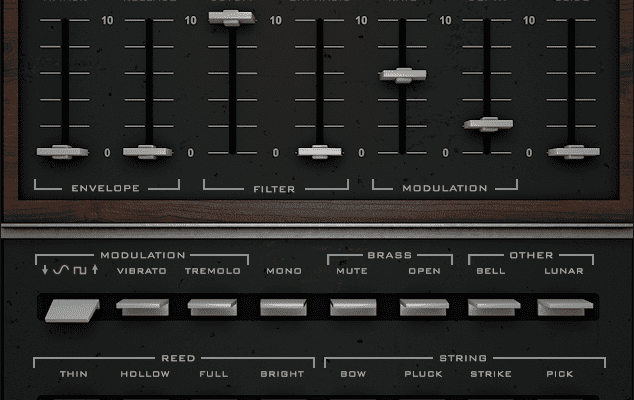Screen dimensions: 634x400
Task: Click the right Modulation slider handle
Action: (x=488, y=125)
